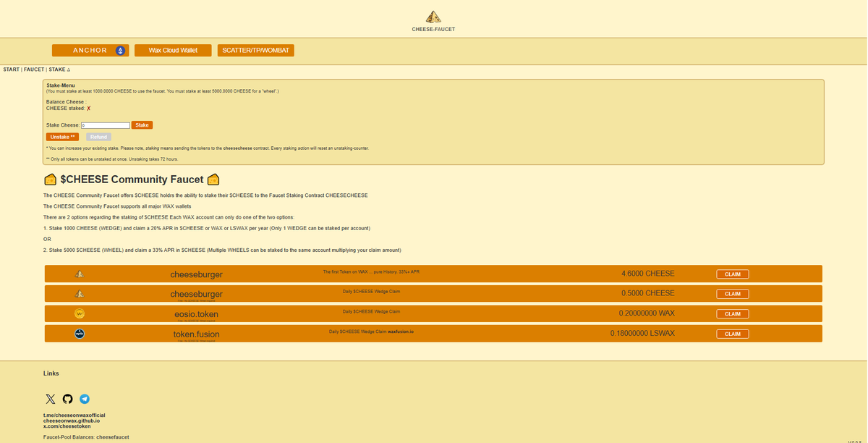Click the WAX token icon in eosio.token row
This screenshot has width=868, height=443.
pyautogui.click(x=80, y=313)
